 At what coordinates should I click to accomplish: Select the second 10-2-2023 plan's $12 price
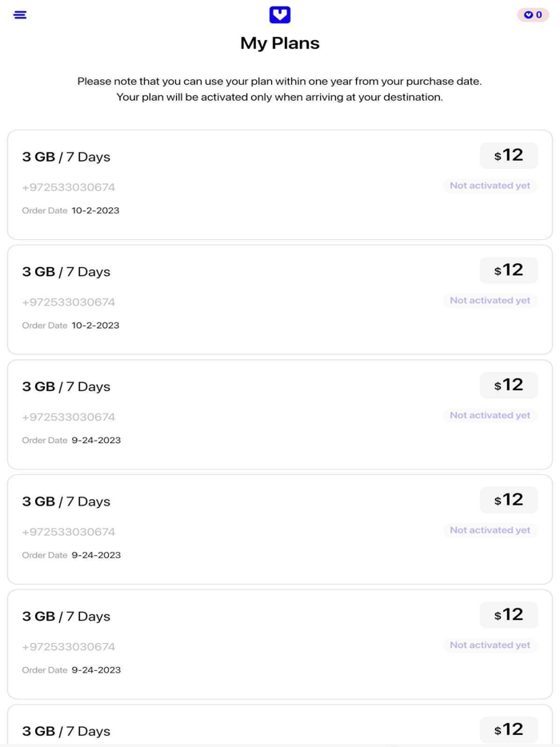509,270
